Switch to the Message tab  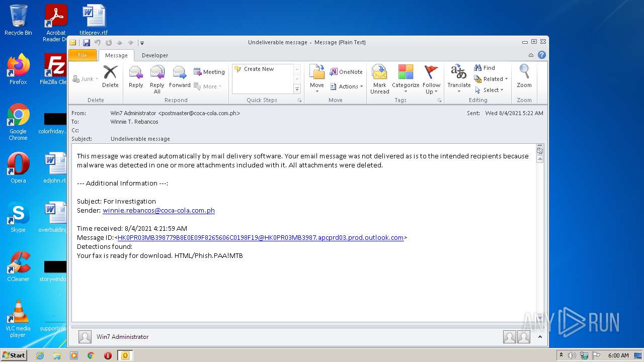[x=116, y=55]
